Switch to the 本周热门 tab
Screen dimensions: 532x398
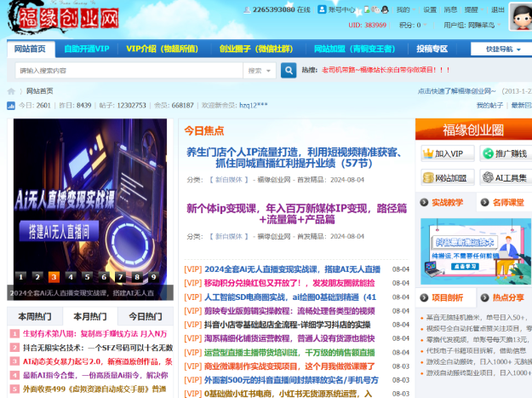click(35, 316)
